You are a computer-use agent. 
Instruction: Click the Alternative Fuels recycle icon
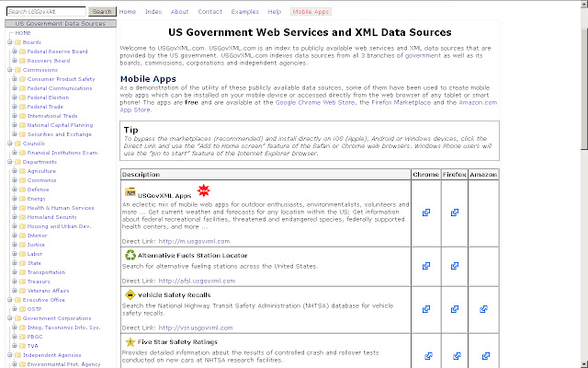pyautogui.click(x=130, y=255)
